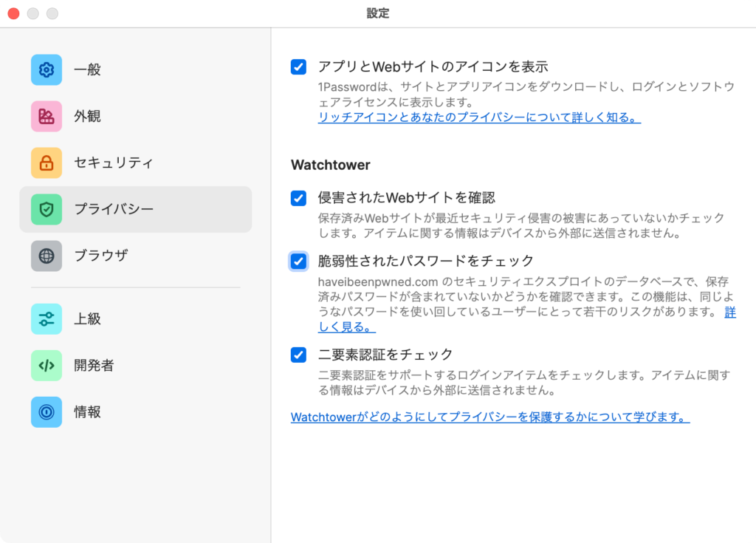The height and width of the screenshot is (543, 756).
Task: Go to 開発者 settings label
Action: pyautogui.click(x=94, y=366)
